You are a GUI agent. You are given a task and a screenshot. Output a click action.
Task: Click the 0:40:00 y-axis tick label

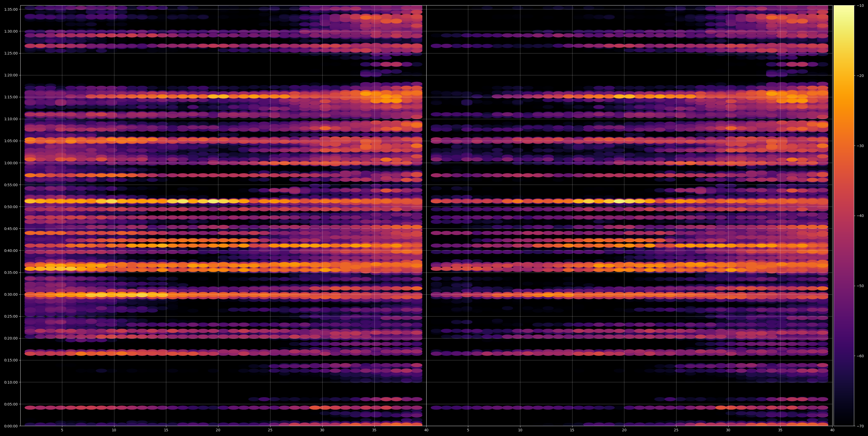pyautogui.click(x=11, y=251)
